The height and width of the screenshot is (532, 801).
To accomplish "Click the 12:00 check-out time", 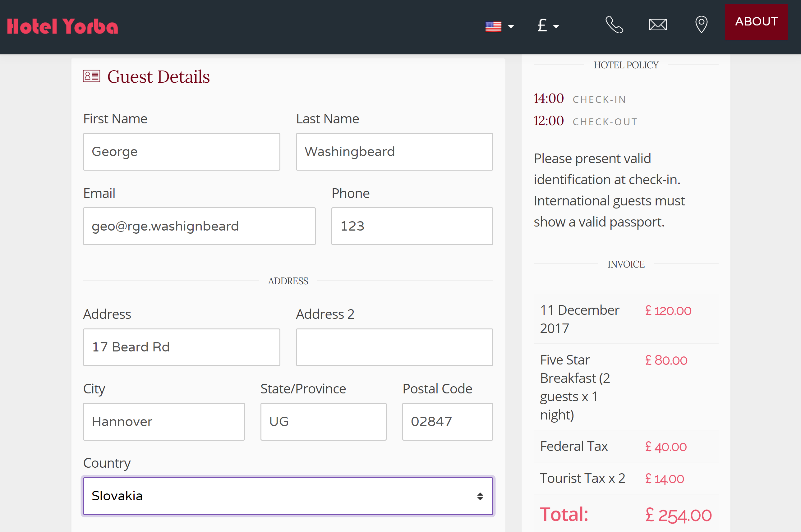I will pos(549,121).
